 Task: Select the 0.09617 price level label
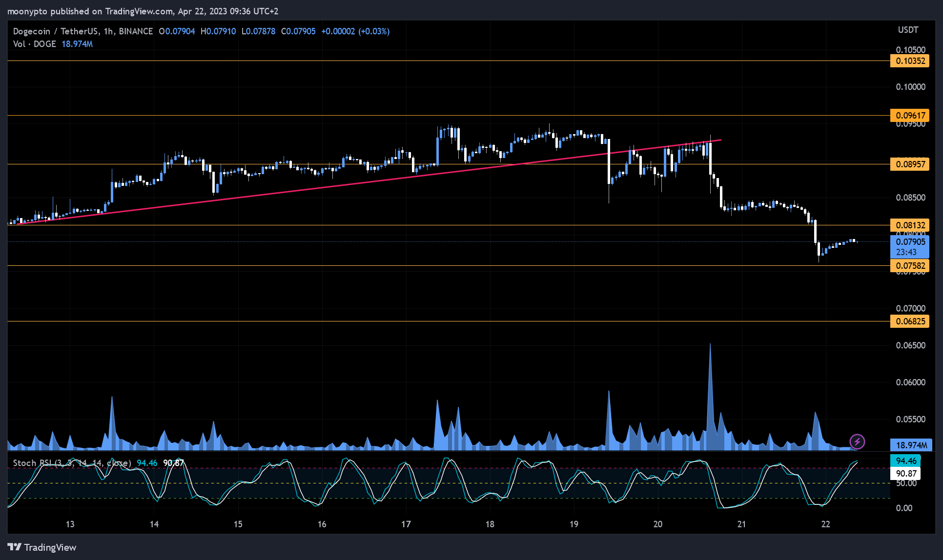point(910,116)
